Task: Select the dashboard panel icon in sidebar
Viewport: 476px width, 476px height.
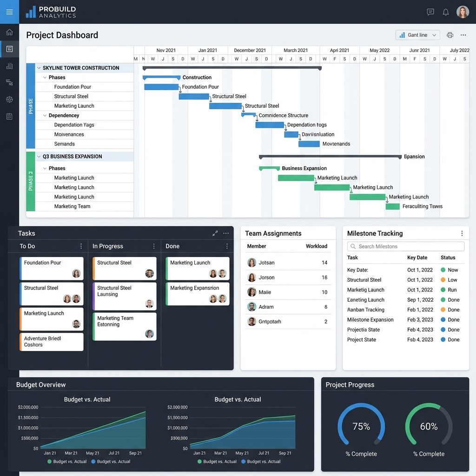Action: pos(9,49)
